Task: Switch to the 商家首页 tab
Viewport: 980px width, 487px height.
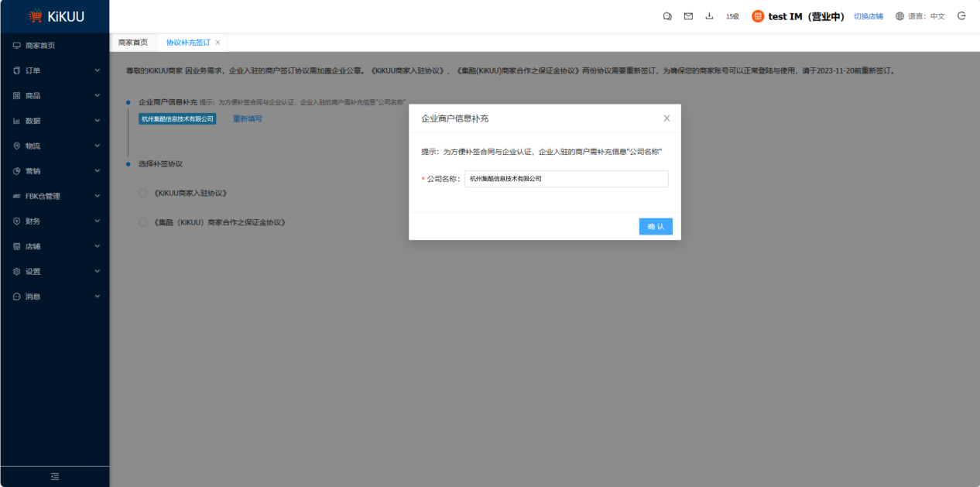Action: (x=133, y=43)
